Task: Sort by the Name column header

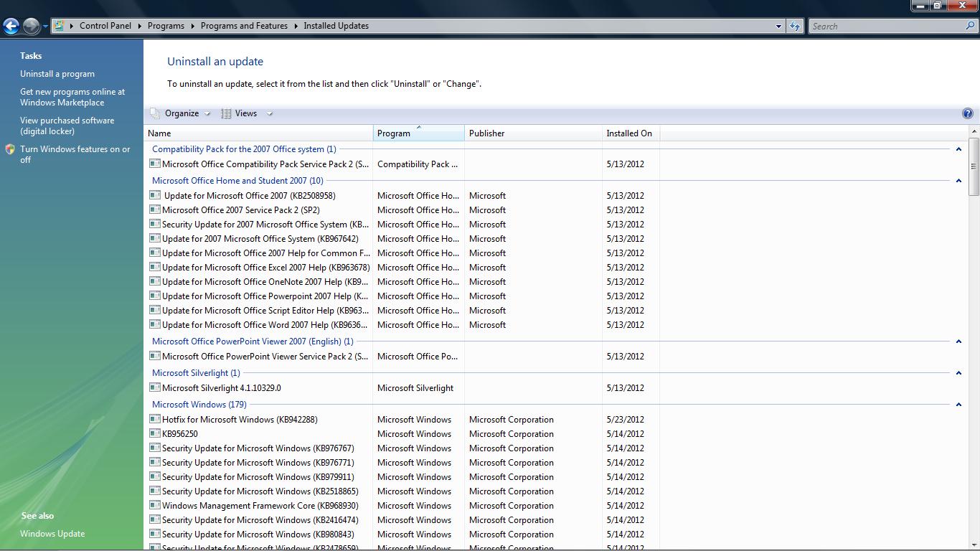Action: click(x=258, y=133)
